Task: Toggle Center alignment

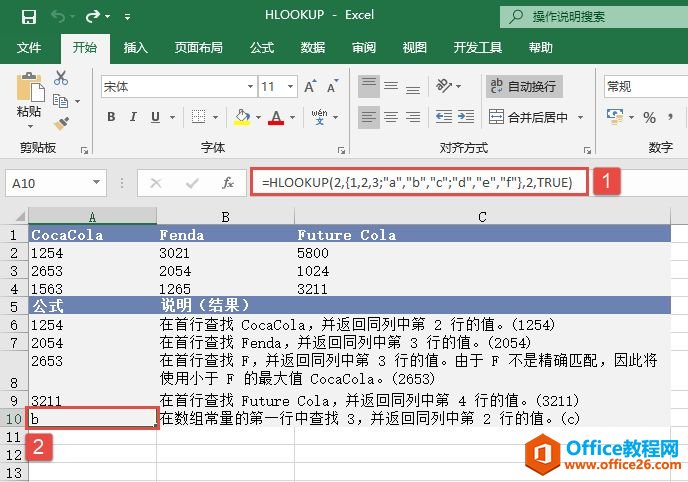Action: click(391, 117)
